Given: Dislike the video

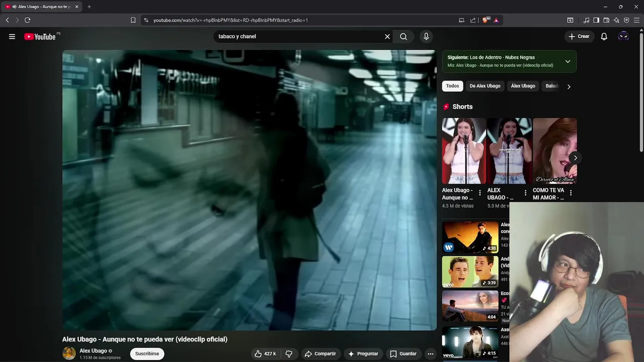Looking at the screenshot, I should (289, 354).
